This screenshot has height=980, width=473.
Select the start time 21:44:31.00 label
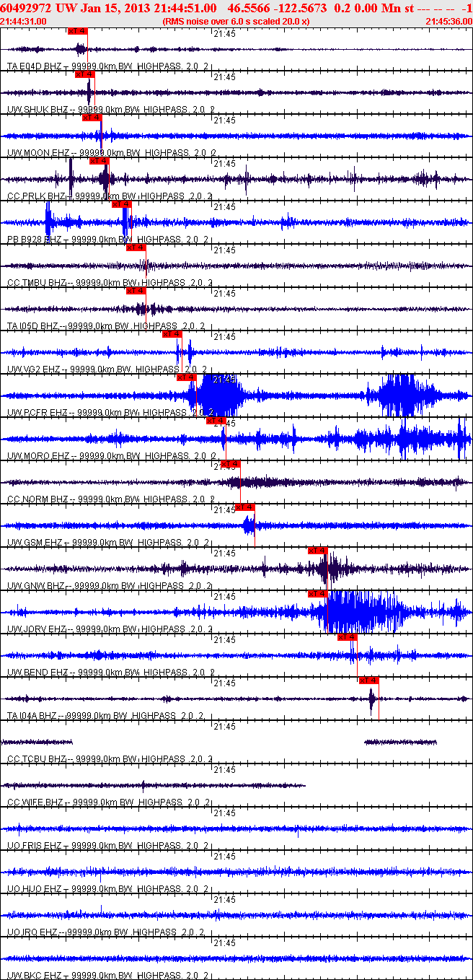click(x=23, y=22)
